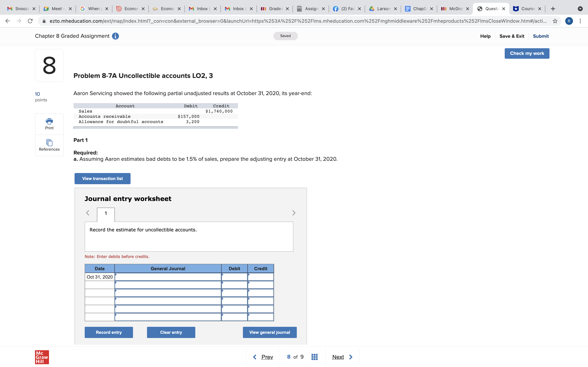This screenshot has height=367, width=588.
Task: Click the profile avatar in the browser toolbar
Action: point(569,21)
